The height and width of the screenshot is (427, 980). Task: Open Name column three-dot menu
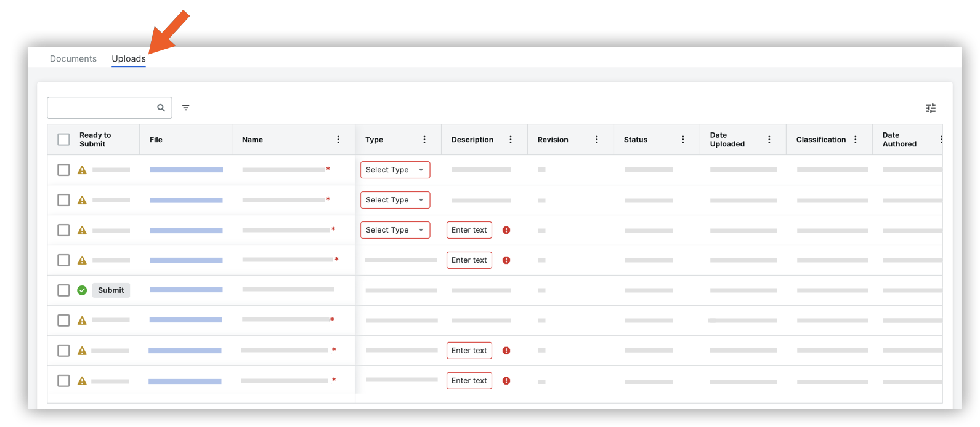(338, 140)
